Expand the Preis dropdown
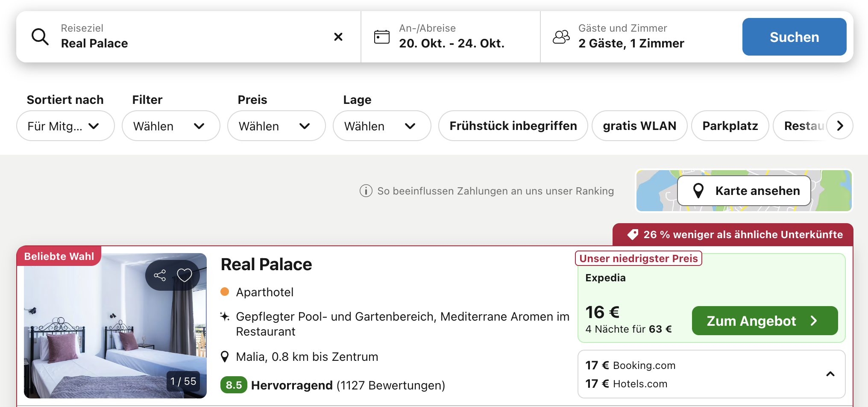Viewport: 868px width, 407px height. (x=276, y=126)
